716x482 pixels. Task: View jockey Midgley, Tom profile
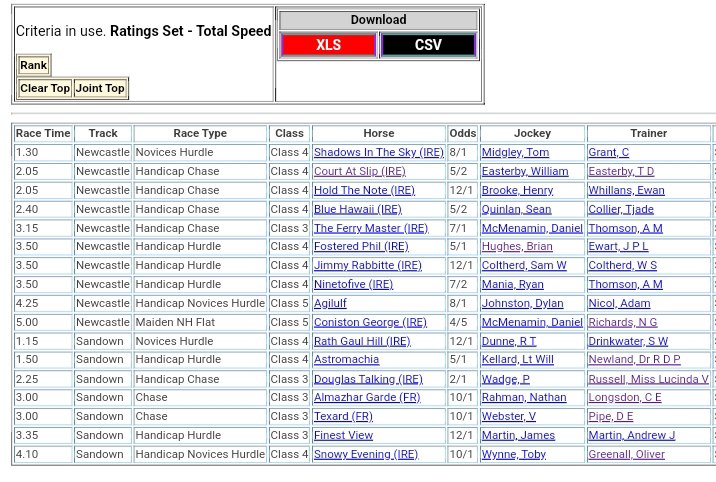pyautogui.click(x=515, y=152)
